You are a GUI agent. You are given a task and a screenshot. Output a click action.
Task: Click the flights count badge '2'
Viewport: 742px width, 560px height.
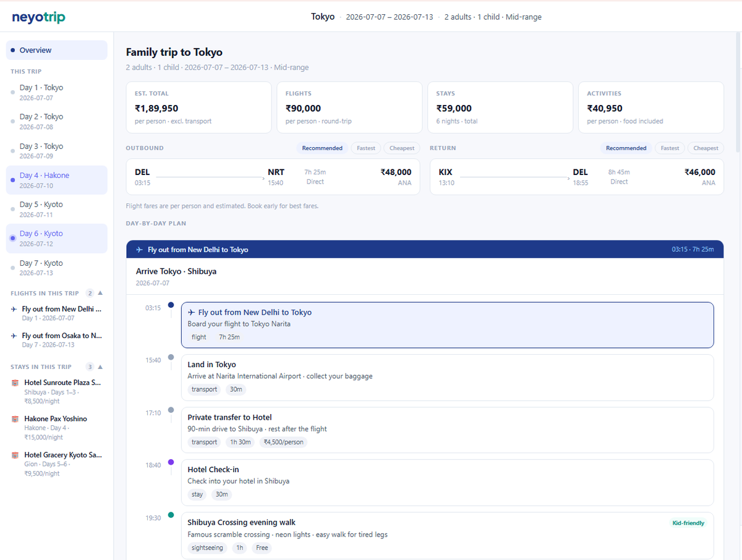click(x=90, y=293)
